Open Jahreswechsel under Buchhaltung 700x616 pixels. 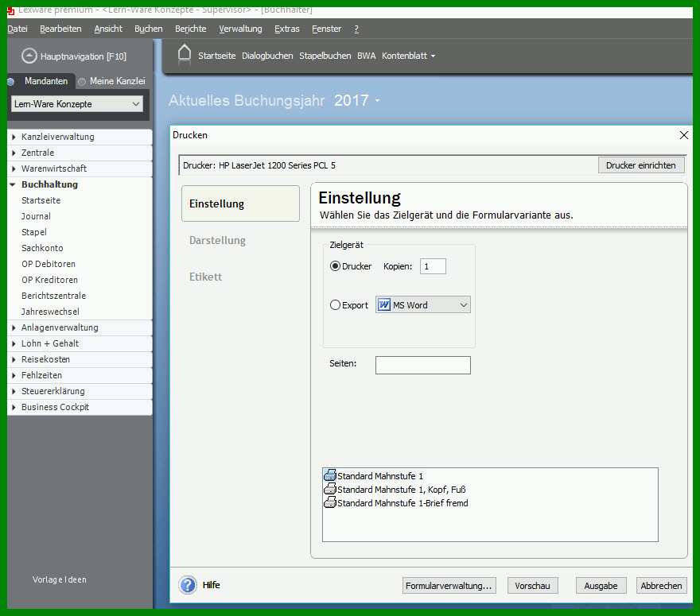coord(50,312)
